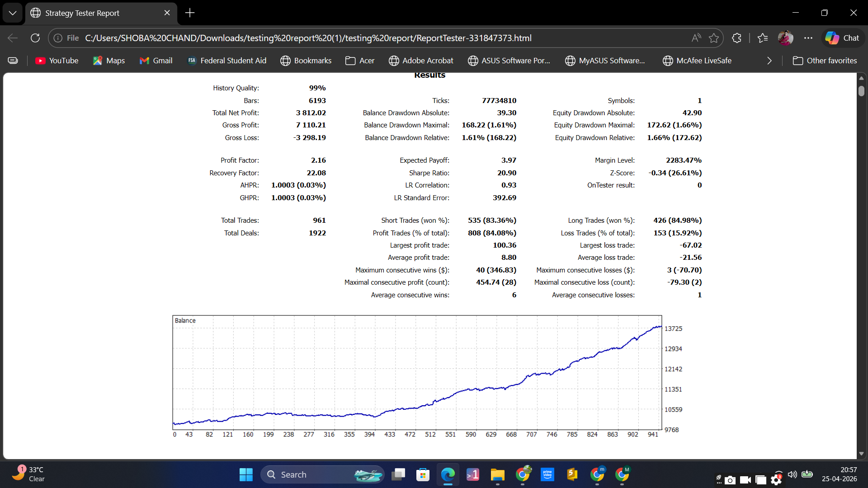Select the Strategy Tester Report tab
868x488 pixels.
(x=101, y=13)
